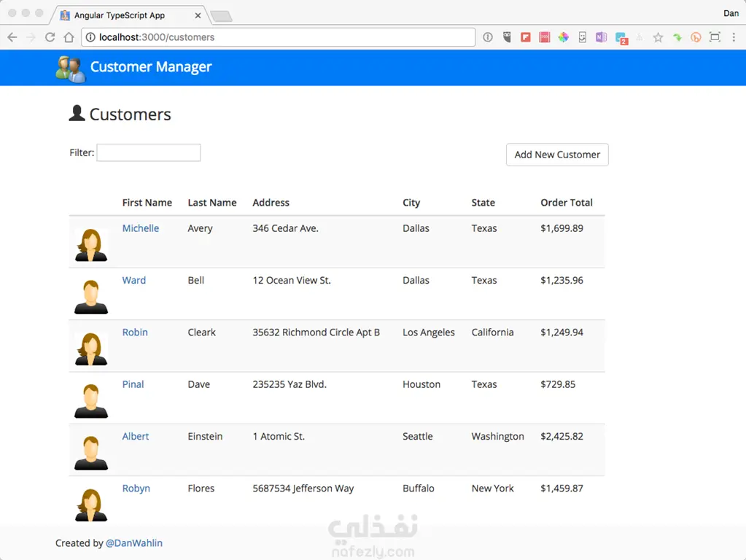
Task: Close the Angular TypeScript App tab
Action: click(198, 16)
